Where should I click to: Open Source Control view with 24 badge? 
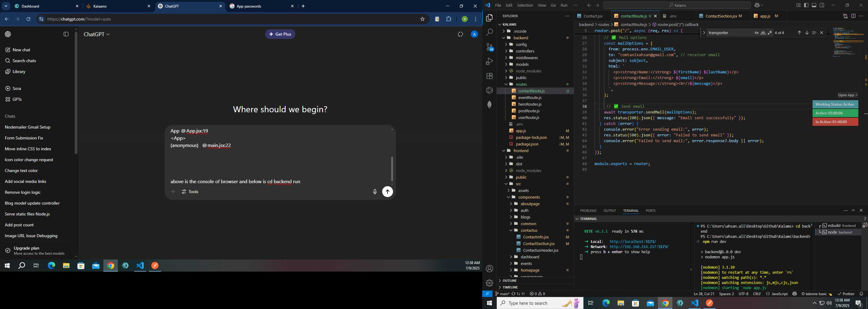pyautogui.click(x=489, y=47)
